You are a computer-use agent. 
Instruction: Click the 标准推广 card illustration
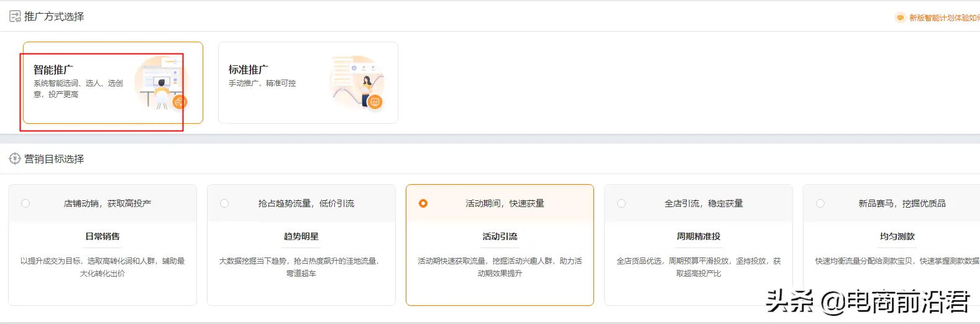pyautogui.click(x=357, y=83)
